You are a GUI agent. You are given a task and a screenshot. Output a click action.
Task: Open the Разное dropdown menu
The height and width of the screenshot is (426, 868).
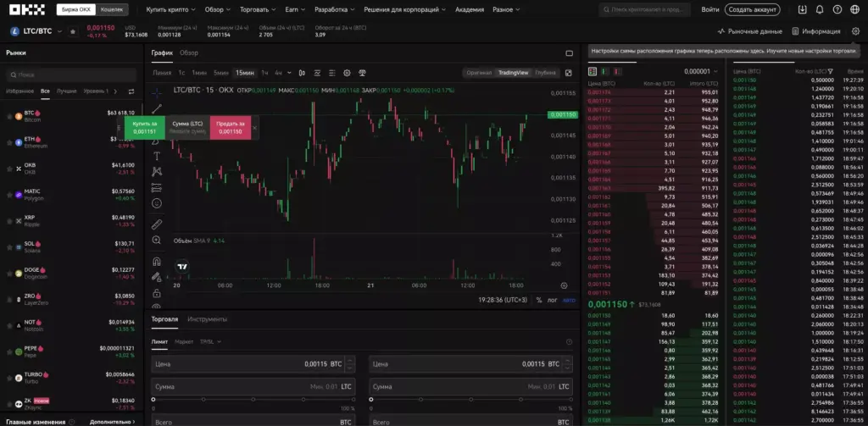pos(506,9)
